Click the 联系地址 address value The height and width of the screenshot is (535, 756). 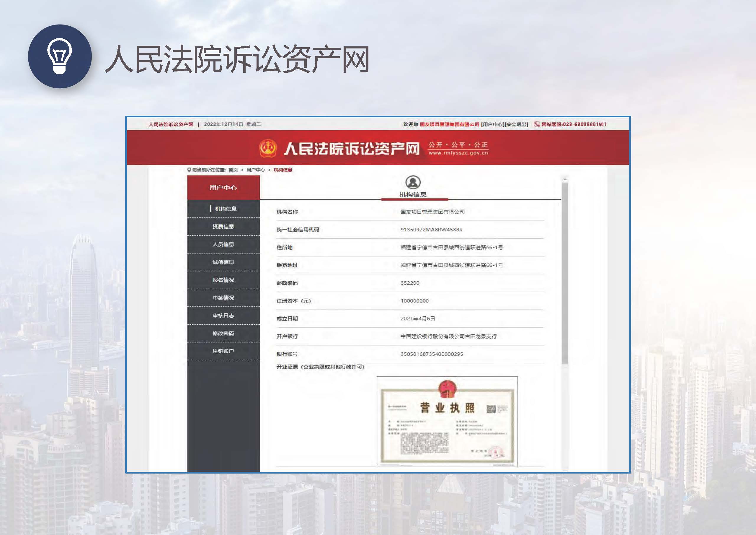tap(452, 265)
